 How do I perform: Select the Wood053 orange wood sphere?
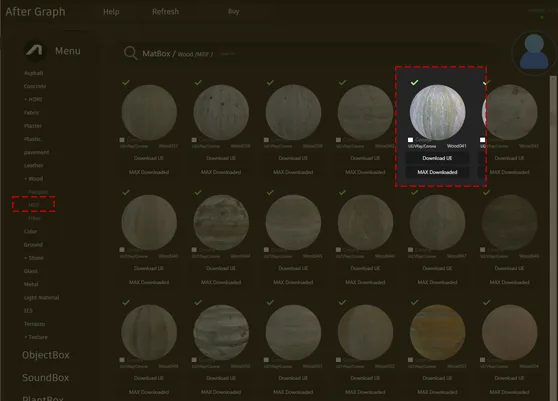point(437,332)
